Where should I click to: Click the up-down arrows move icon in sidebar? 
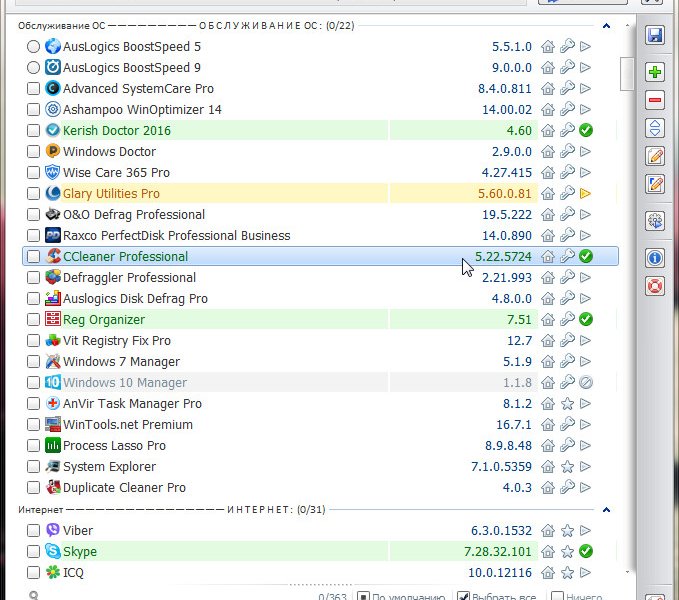pos(655,128)
